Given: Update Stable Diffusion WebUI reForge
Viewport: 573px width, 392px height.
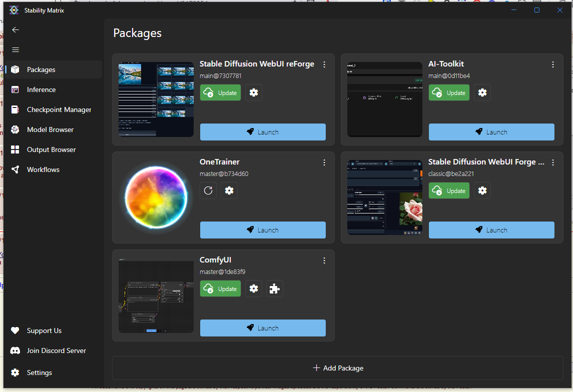Looking at the screenshot, I should click(x=220, y=92).
